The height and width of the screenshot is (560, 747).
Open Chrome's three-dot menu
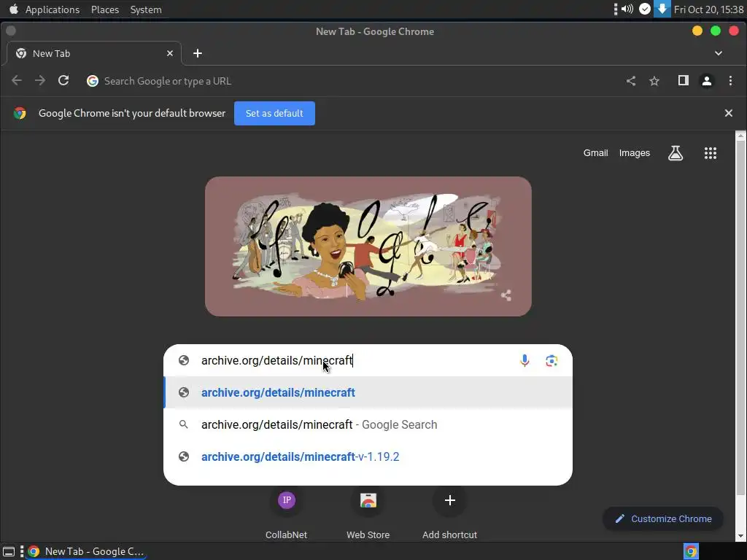[730, 80]
